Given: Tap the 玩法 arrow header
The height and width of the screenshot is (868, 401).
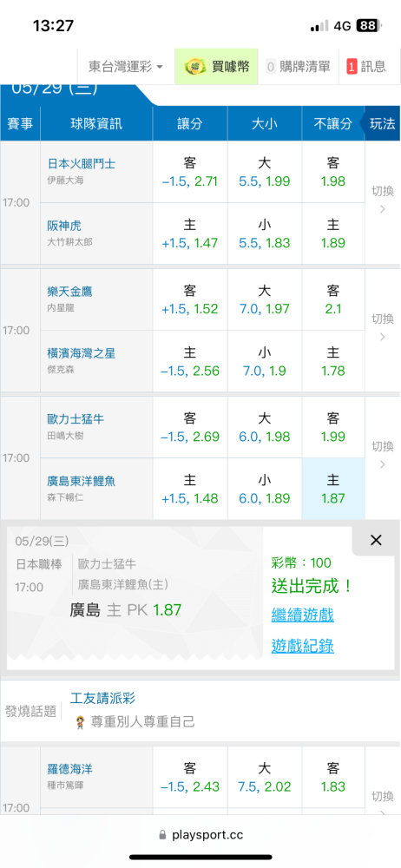Looking at the screenshot, I should coord(380,123).
